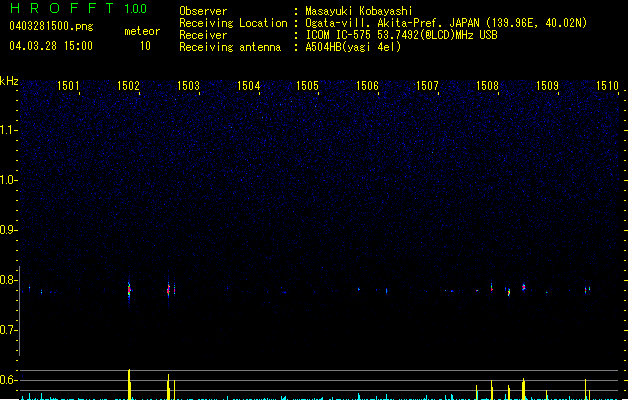Click the meteor label
Screen dimensions: 629x400
pos(142,31)
